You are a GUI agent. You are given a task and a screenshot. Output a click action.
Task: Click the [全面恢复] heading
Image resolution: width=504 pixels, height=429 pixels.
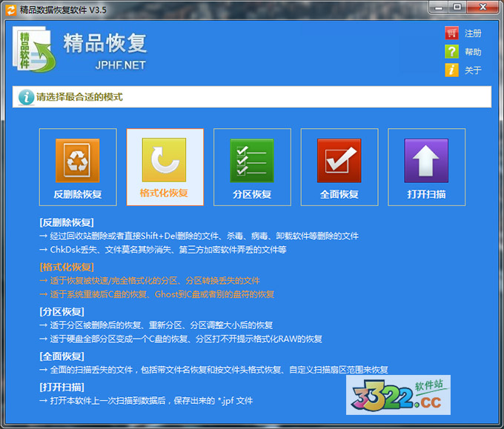click(x=62, y=356)
